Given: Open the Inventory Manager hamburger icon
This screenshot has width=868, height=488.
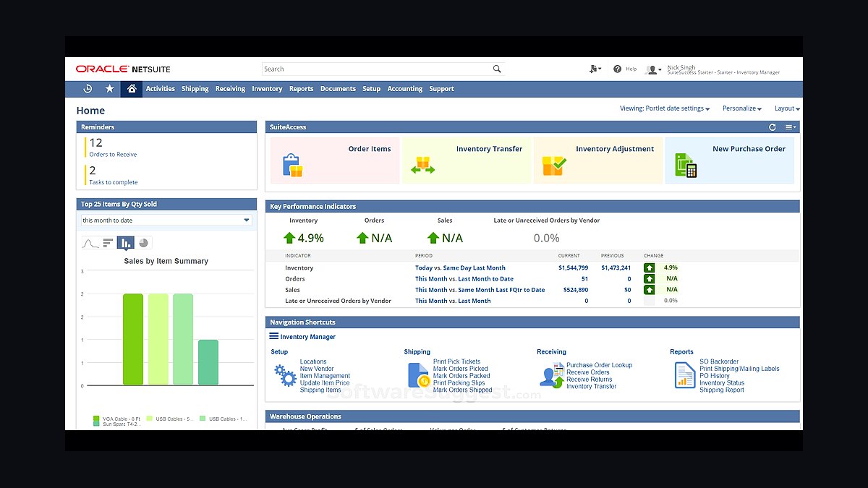Looking at the screenshot, I should click(274, 336).
